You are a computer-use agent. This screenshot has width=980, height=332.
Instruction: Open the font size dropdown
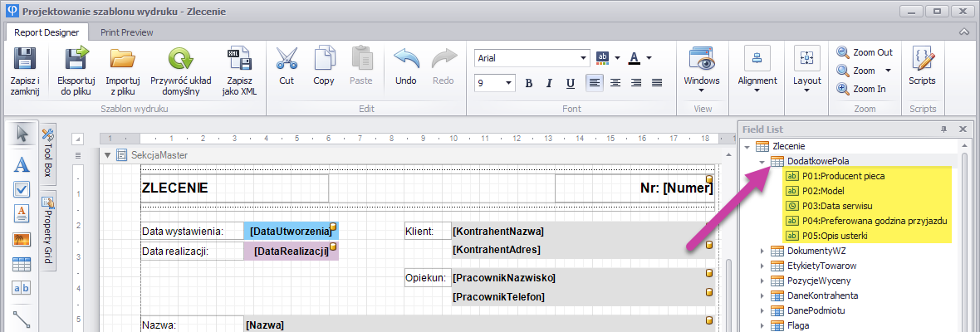[508, 83]
